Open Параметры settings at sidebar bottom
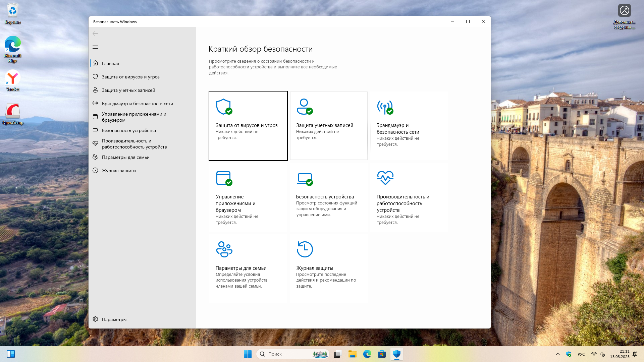Screen dimensions: 644x362 pyautogui.click(x=114, y=319)
